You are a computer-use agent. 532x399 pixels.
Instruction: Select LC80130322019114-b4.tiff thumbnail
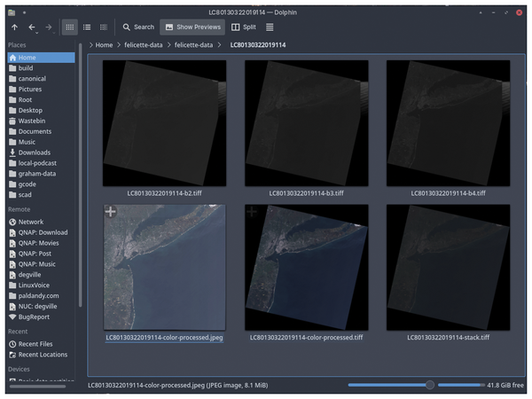[448, 123]
